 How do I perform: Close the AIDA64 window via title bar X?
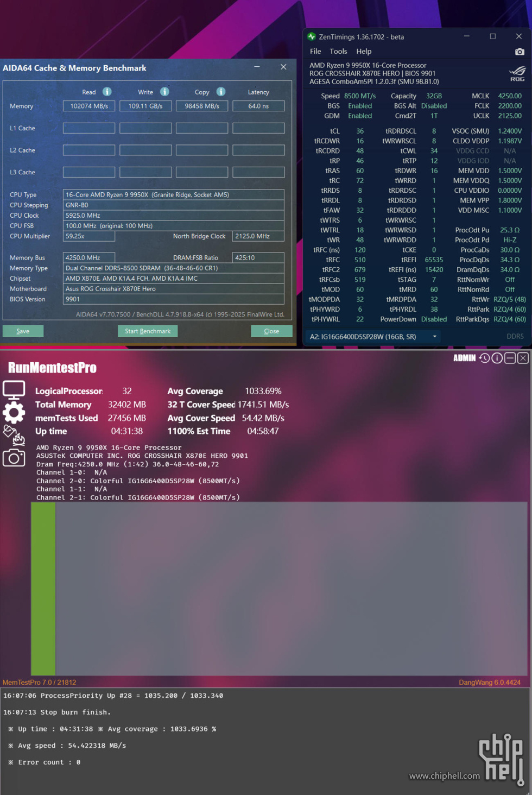[x=283, y=67]
